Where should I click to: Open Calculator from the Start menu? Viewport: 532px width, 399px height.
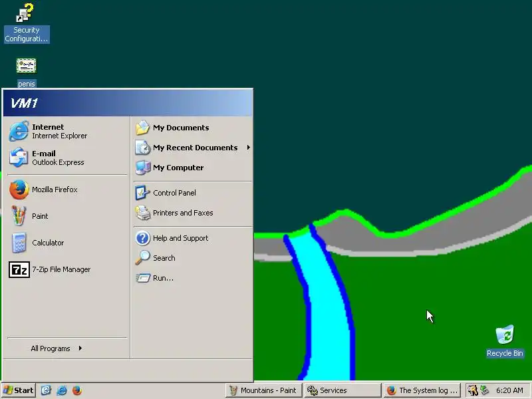click(x=67, y=243)
